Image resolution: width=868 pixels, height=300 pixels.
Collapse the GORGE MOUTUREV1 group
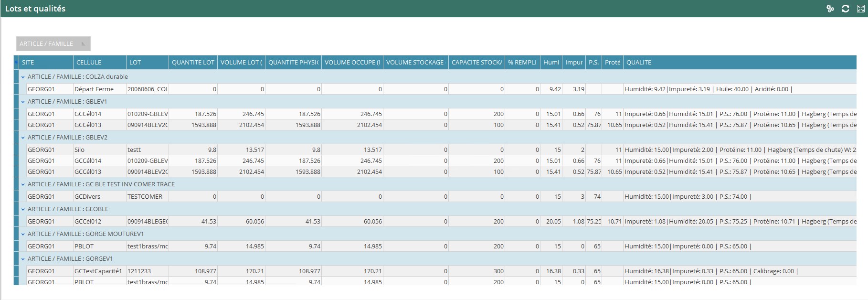click(22, 234)
